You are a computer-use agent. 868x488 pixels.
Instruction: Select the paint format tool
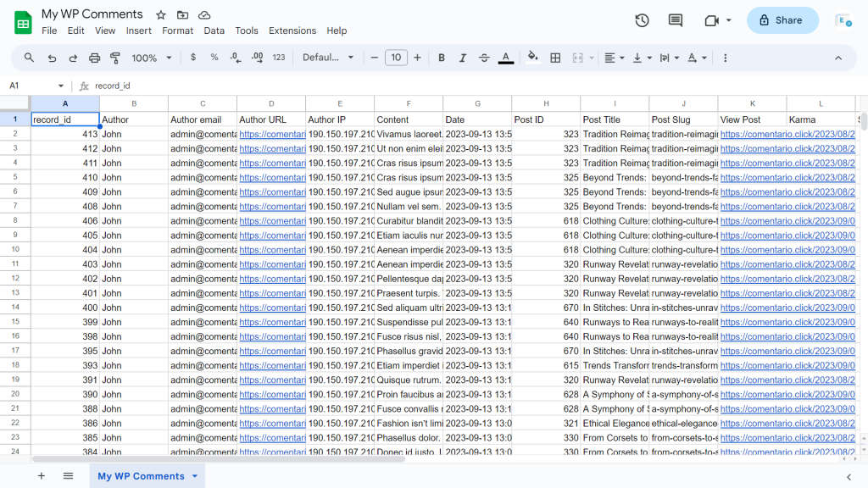(114, 58)
